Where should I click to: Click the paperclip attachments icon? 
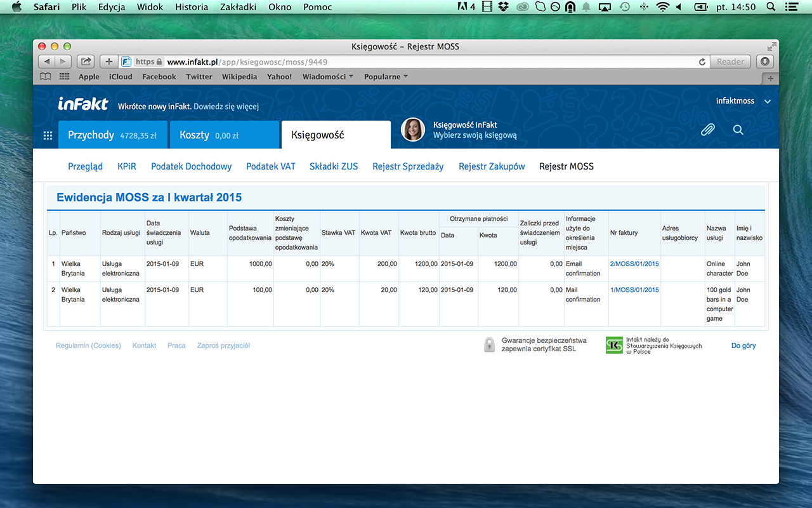point(707,130)
